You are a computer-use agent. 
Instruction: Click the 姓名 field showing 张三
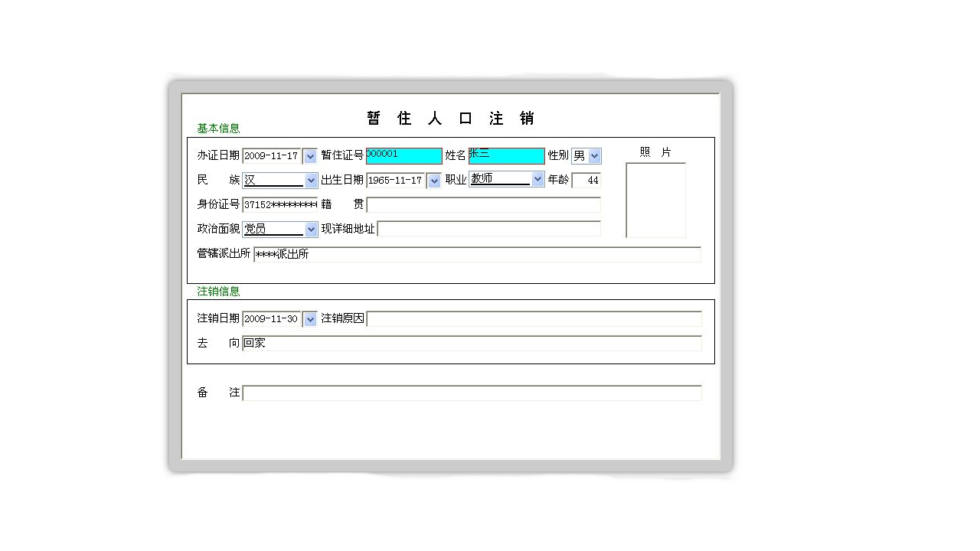505,155
